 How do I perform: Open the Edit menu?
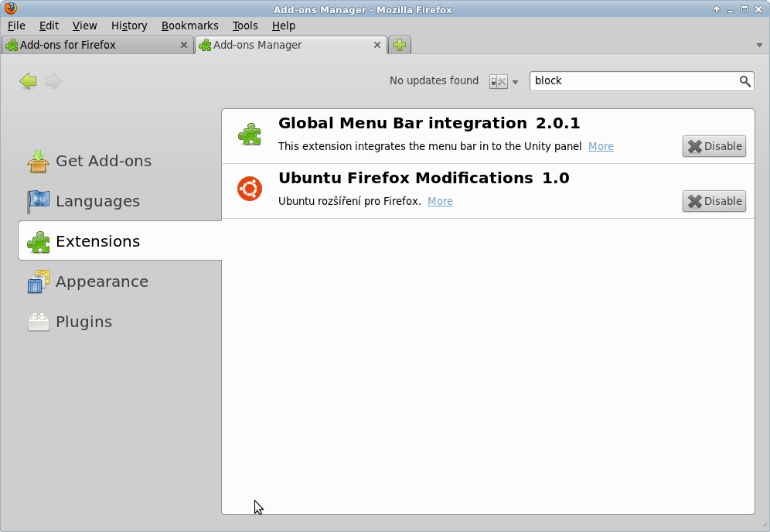pyautogui.click(x=49, y=26)
